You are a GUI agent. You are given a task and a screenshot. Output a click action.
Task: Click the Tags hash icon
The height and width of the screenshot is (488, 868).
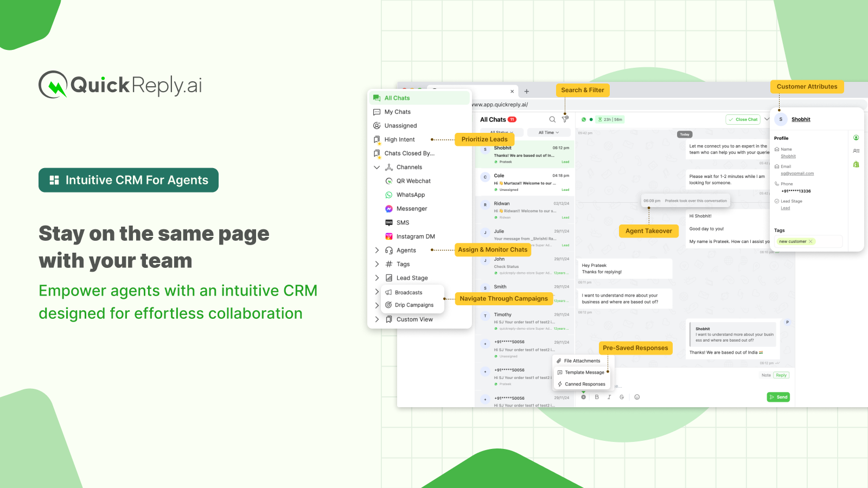pyautogui.click(x=389, y=264)
